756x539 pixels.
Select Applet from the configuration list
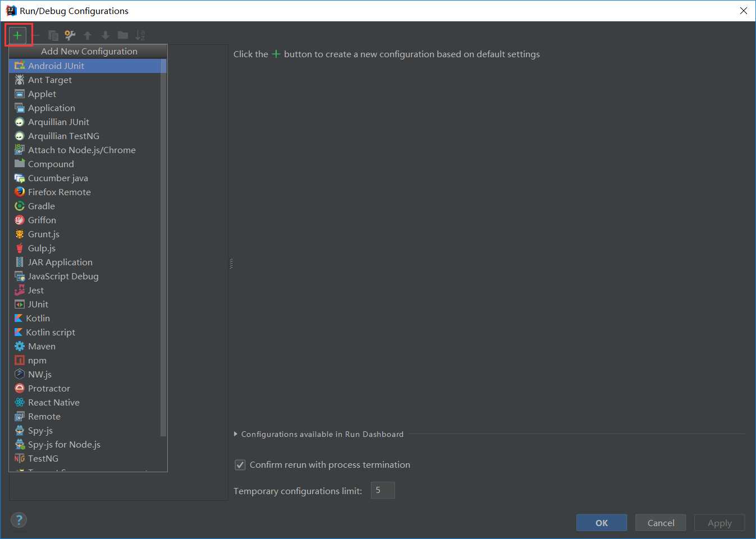pyautogui.click(x=85, y=94)
